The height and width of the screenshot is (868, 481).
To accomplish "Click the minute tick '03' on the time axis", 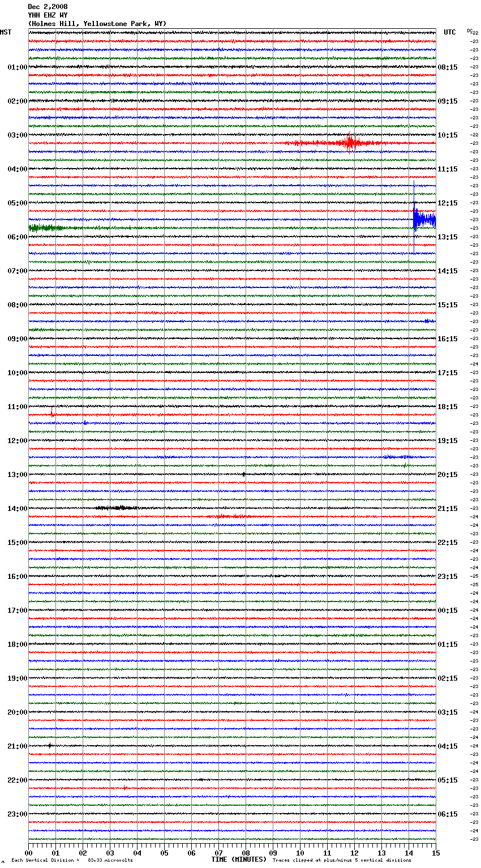I will point(110,853).
